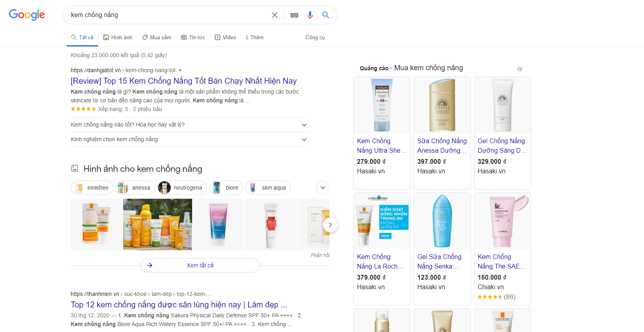Filter images by innisfree chip
Image resolution: width=644 pixels, height=332 pixels.
(x=92, y=188)
